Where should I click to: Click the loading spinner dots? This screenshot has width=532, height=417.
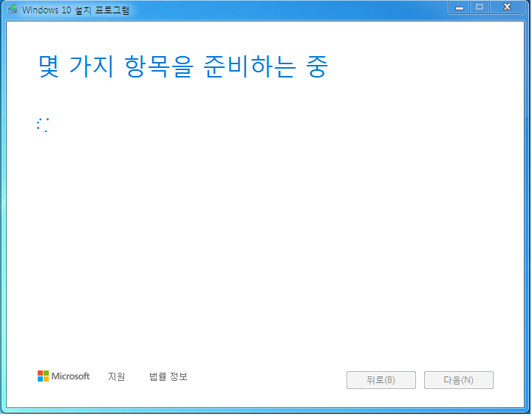tap(43, 125)
